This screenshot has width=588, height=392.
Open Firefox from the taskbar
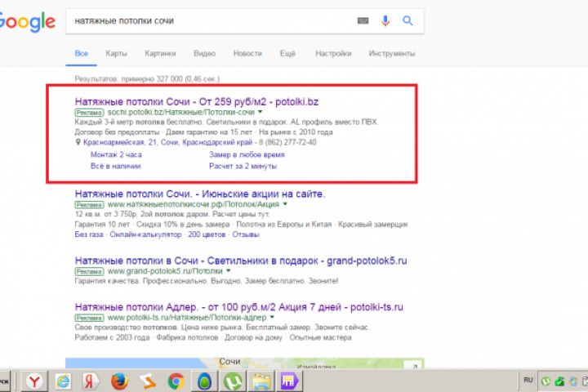click(x=119, y=381)
